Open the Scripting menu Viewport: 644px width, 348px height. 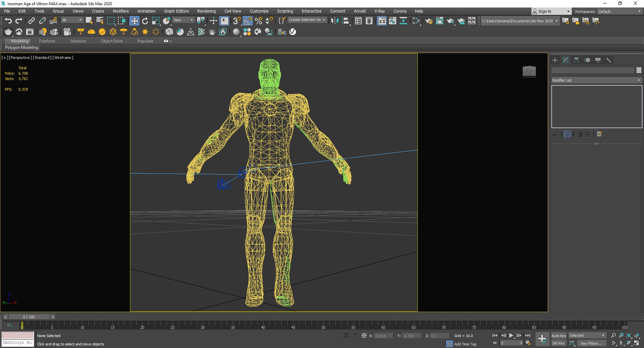coord(285,11)
